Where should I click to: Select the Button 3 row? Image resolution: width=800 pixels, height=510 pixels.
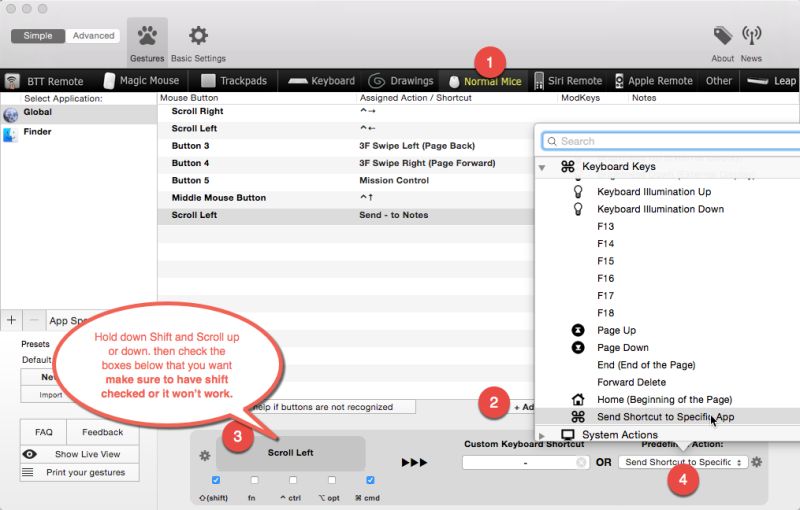point(345,146)
